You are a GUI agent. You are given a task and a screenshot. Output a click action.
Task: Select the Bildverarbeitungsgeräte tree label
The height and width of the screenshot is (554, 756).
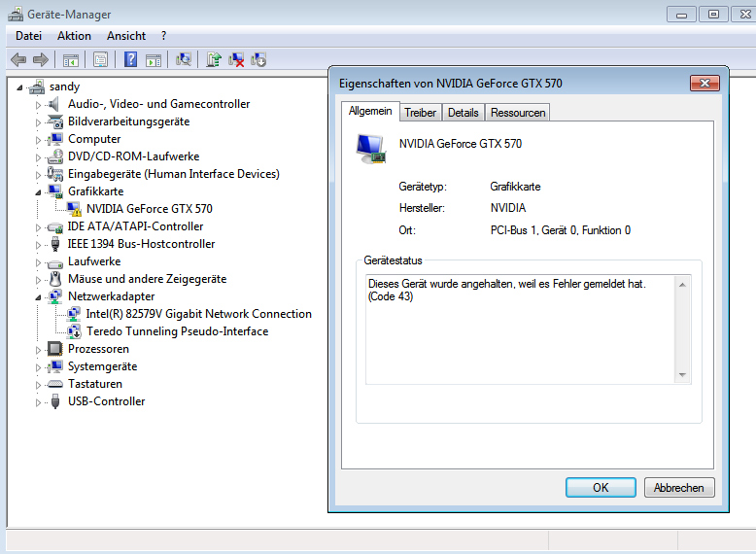click(128, 121)
